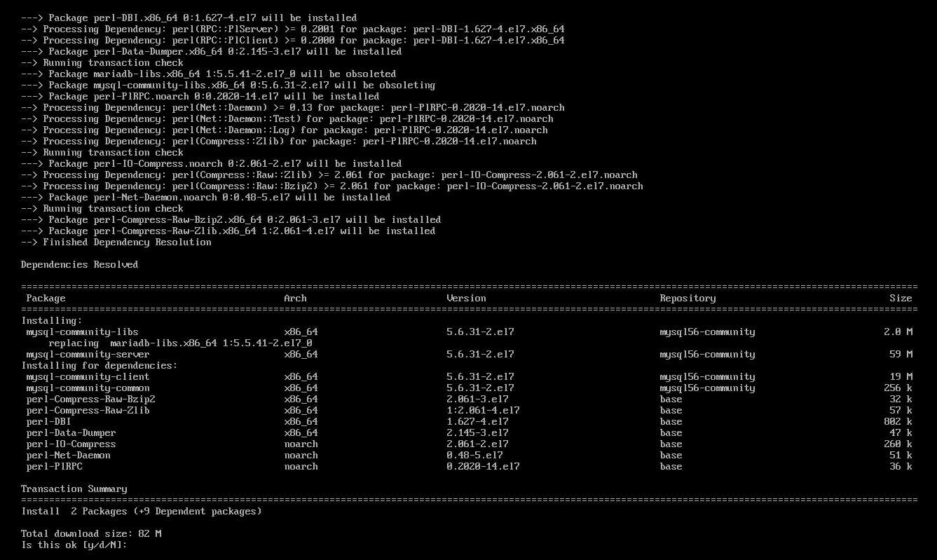
Task: Click 'Package perl-DBI.x86_64 0:1.627-4.el7 will be installed' line
Action: (x=189, y=18)
